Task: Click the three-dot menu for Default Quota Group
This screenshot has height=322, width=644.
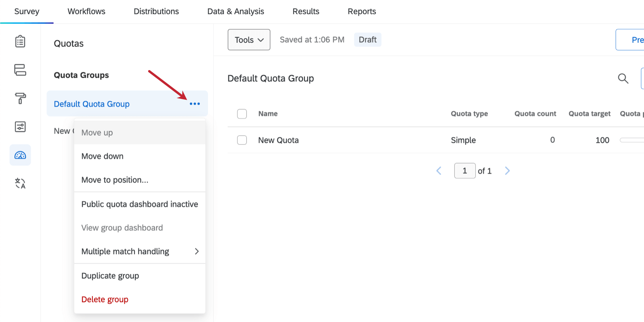Action: click(x=195, y=104)
